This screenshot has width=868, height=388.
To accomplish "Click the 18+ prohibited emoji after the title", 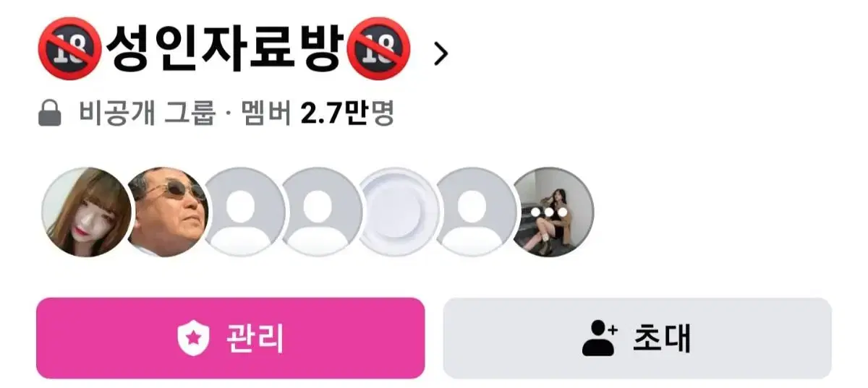I will point(380,49).
